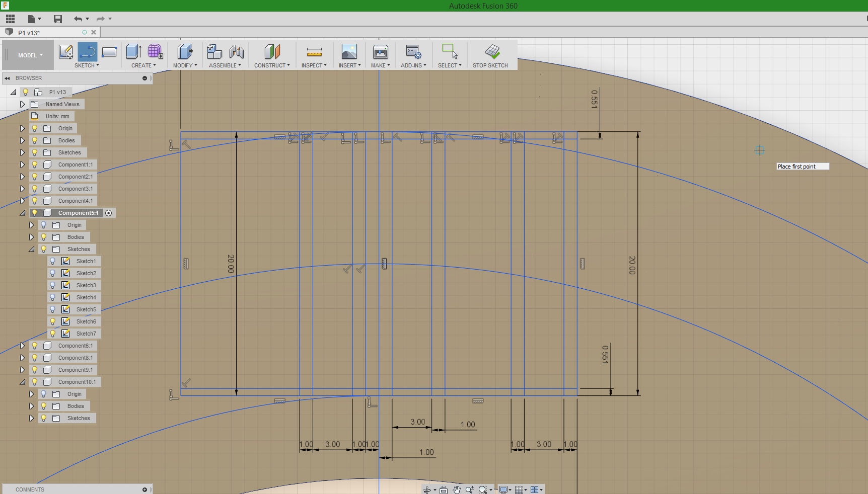Click the Add-Ins scripts icon
This screenshot has height=494, width=868.
[x=413, y=51]
